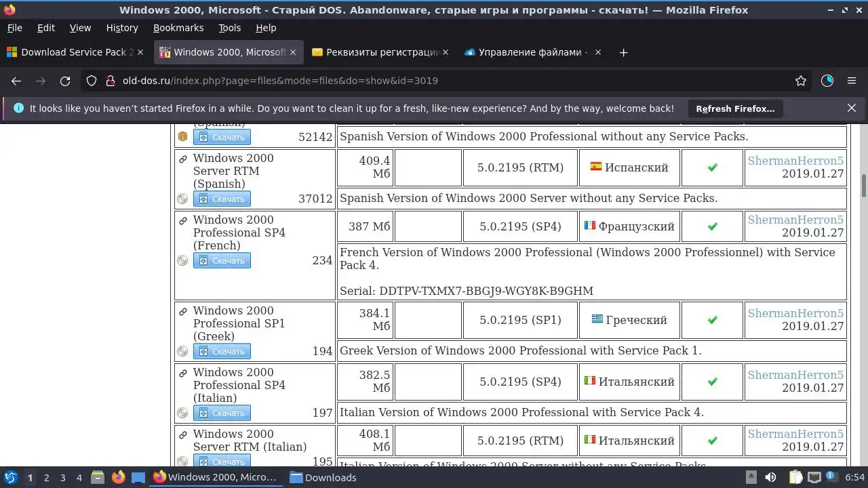Switch to workspace 3 in the taskbar
Screen dimensions: 868x488
62,477
